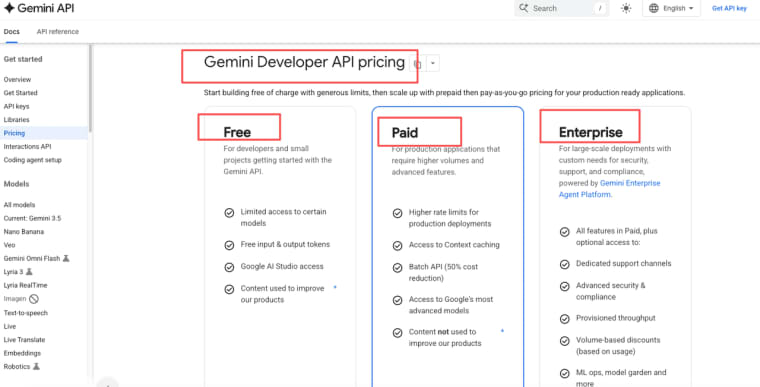Image resolution: width=760 pixels, height=387 pixels.
Task: Switch to the Docs tab
Action: tap(12, 32)
